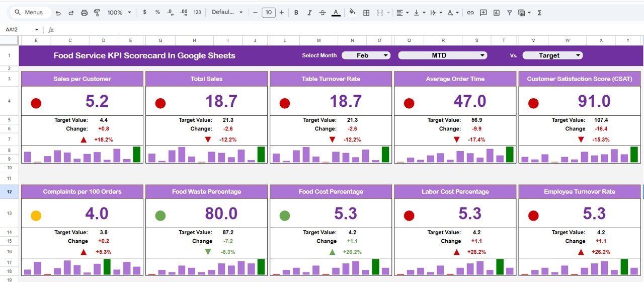The height and width of the screenshot is (282, 644).
Task: Click the Insert link icon
Action: (x=470, y=13)
